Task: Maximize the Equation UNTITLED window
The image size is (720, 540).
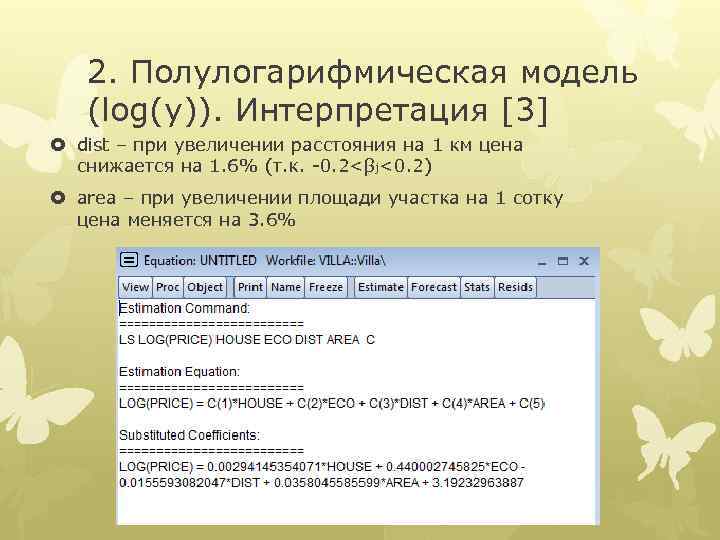Action: [x=562, y=261]
